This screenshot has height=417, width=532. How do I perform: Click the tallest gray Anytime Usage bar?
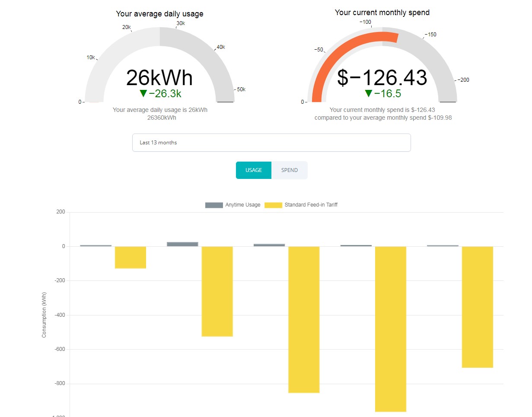182,244
